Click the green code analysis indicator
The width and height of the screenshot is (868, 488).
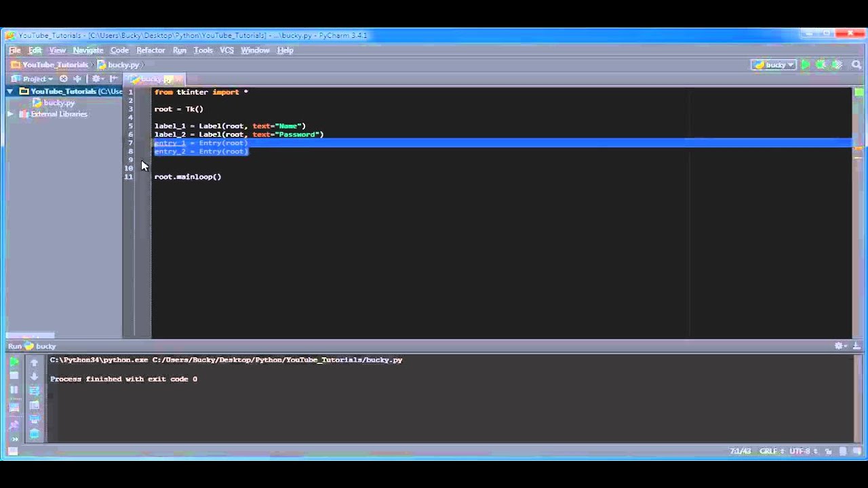(x=858, y=91)
